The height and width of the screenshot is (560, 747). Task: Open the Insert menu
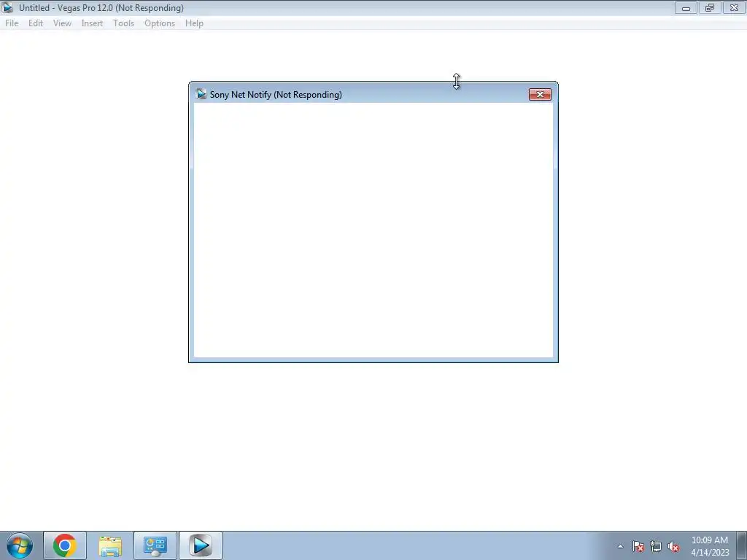point(92,23)
